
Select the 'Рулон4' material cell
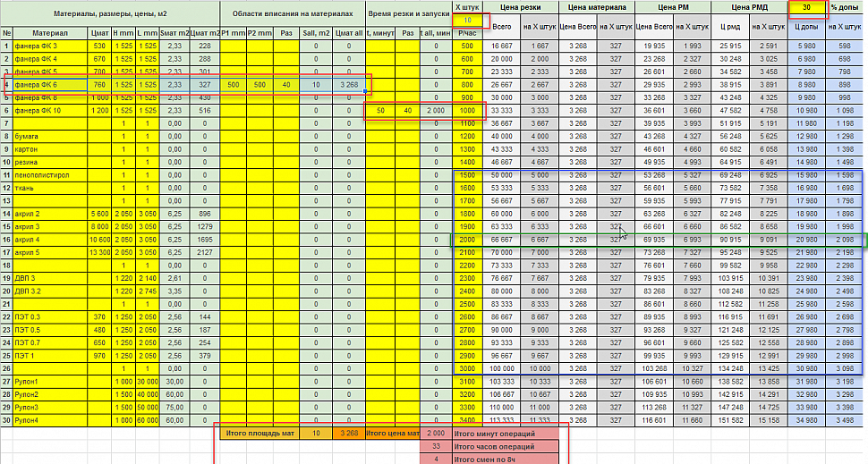pyautogui.click(x=50, y=420)
